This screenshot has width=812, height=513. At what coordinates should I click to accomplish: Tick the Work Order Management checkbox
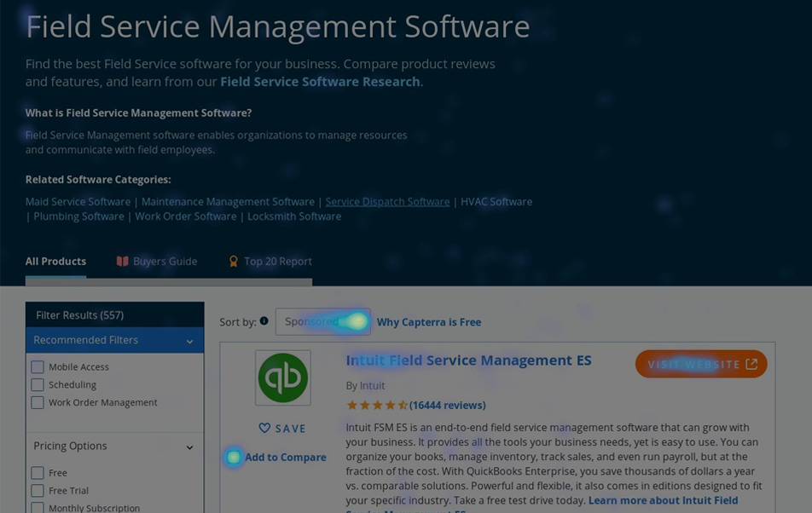coord(38,402)
